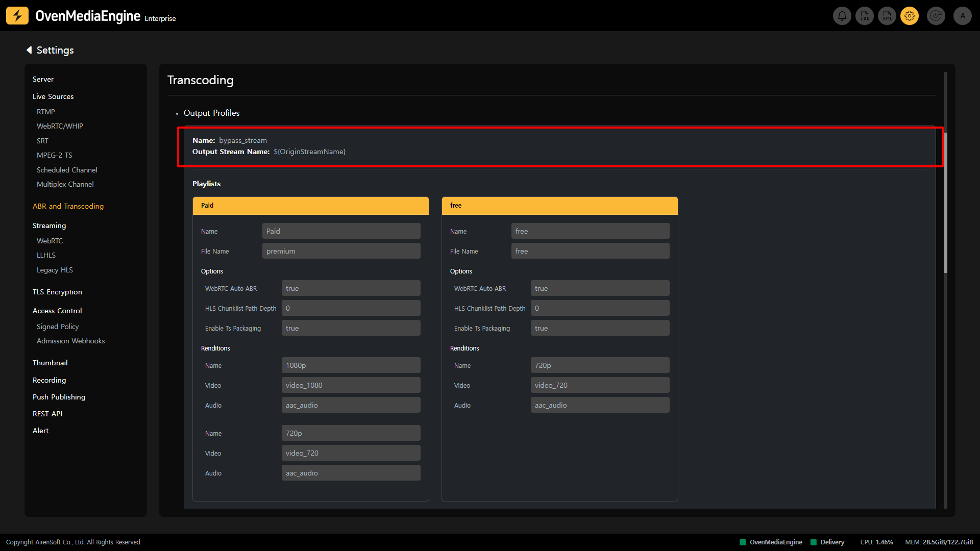This screenshot has height=551, width=980.
Task: Open the notifications bell icon
Action: tap(842, 16)
